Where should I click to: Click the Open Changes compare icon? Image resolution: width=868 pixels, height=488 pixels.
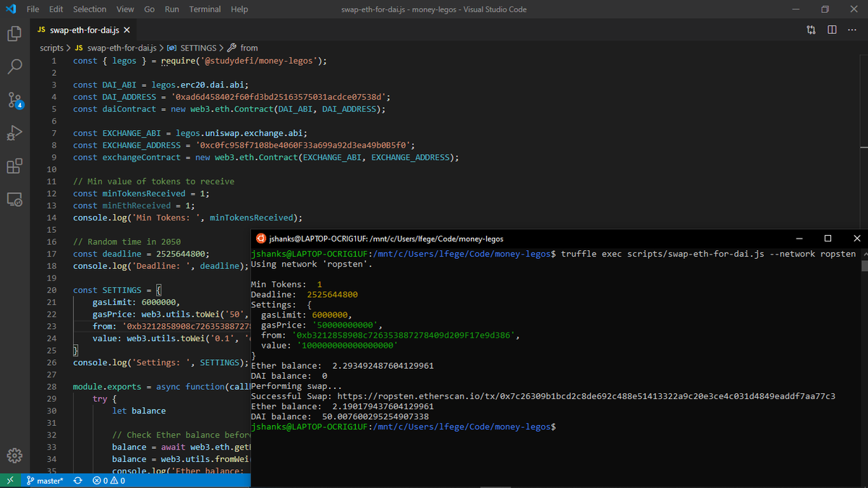tap(811, 30)
